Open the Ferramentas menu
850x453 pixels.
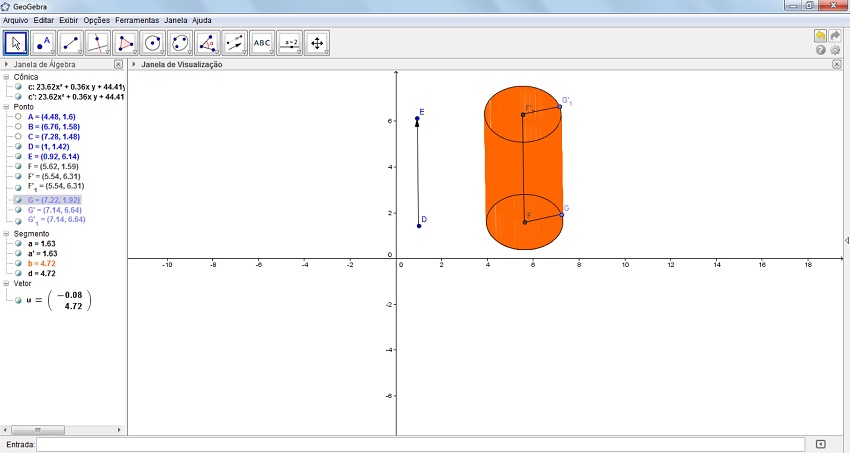click(x=136, y=20)
